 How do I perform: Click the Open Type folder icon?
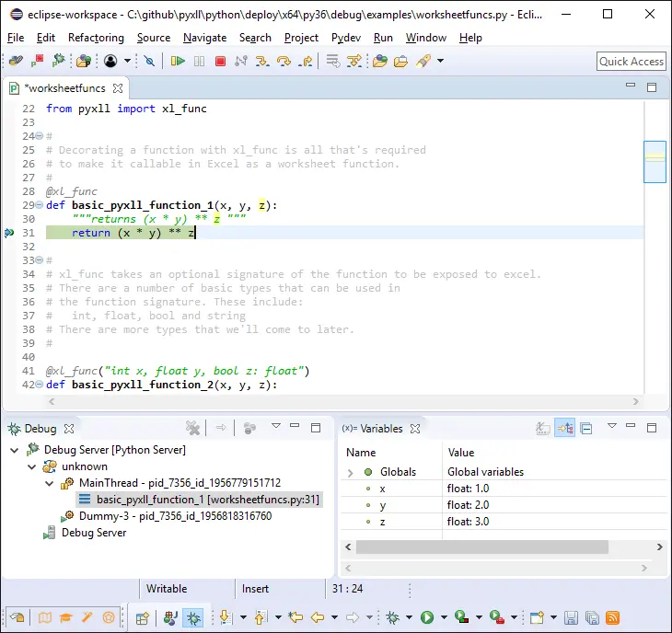pyautogui.click(x=83, y=62)
